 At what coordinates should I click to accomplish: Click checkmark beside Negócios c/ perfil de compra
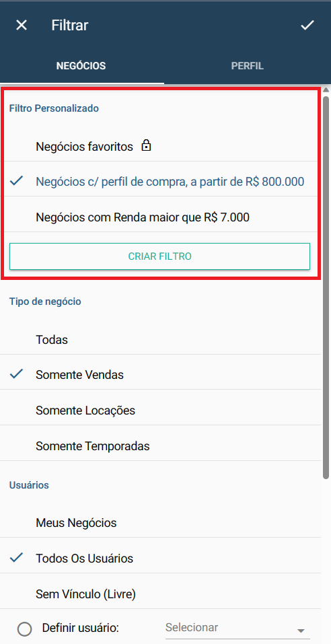coord(16,181)
